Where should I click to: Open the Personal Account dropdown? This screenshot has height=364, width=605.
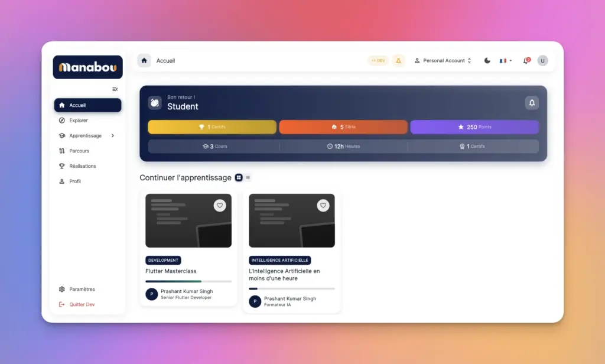[x=443, y=60]
